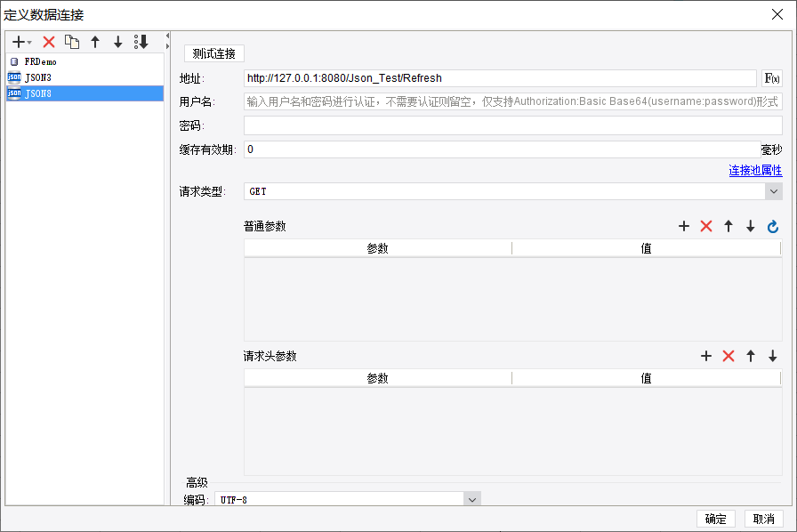Move selected connection down in list
The image size is (797, 532).
coord(118,42)
